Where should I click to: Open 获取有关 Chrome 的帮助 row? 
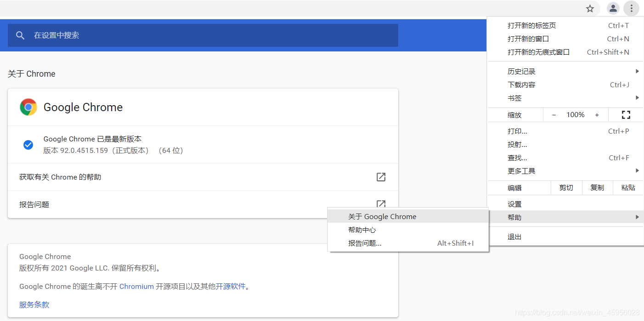203,177
